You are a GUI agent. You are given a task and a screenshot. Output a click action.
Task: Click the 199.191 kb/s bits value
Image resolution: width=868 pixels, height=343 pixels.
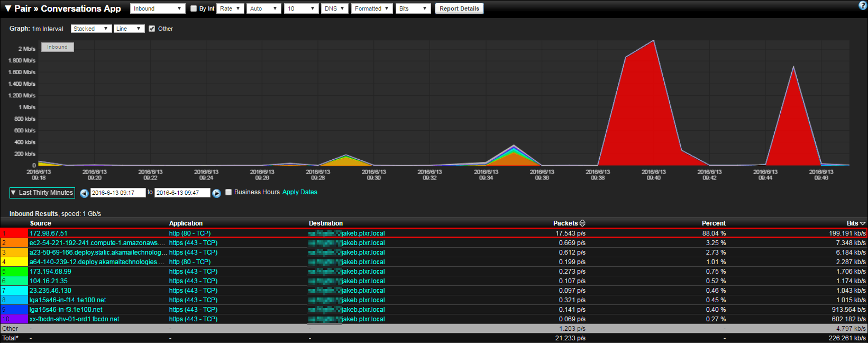click(847, 233)
